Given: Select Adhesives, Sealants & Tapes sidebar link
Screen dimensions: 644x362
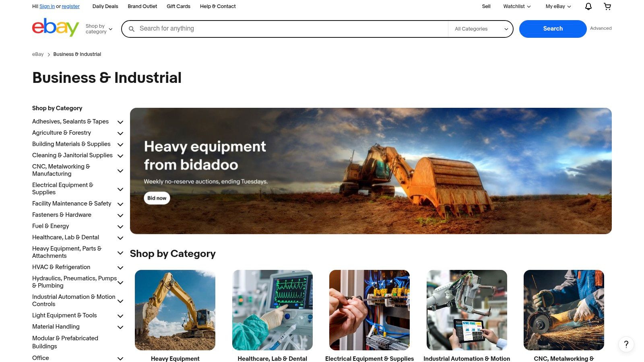Looking at the screenshot, I should click(x=70, y=121).
